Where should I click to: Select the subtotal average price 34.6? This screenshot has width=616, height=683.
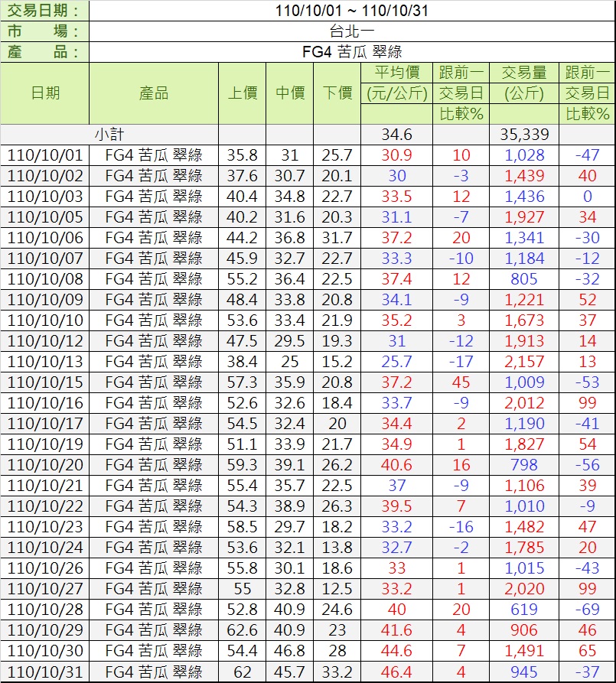(x=396, y=135)
